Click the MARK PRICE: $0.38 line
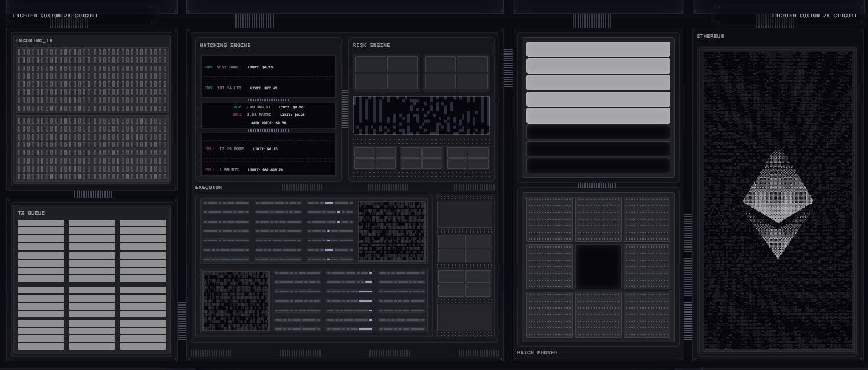The height and width of the screenshot is (370, 868). point(268,123)
